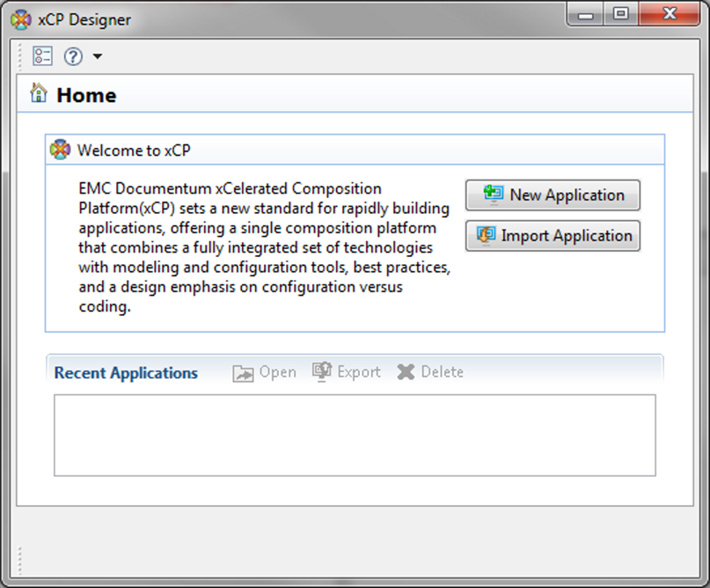The width and height of the screenshot is (710, 588).
Task: Select the Recent Applications heading
Action: pyautogui.click(x=126, y=373)
